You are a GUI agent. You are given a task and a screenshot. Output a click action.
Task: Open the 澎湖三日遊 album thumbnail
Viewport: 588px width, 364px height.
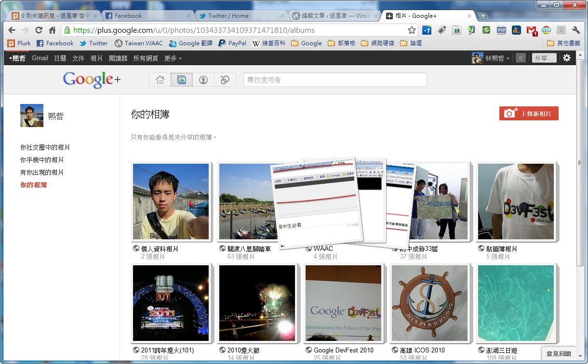pos(516,303)
